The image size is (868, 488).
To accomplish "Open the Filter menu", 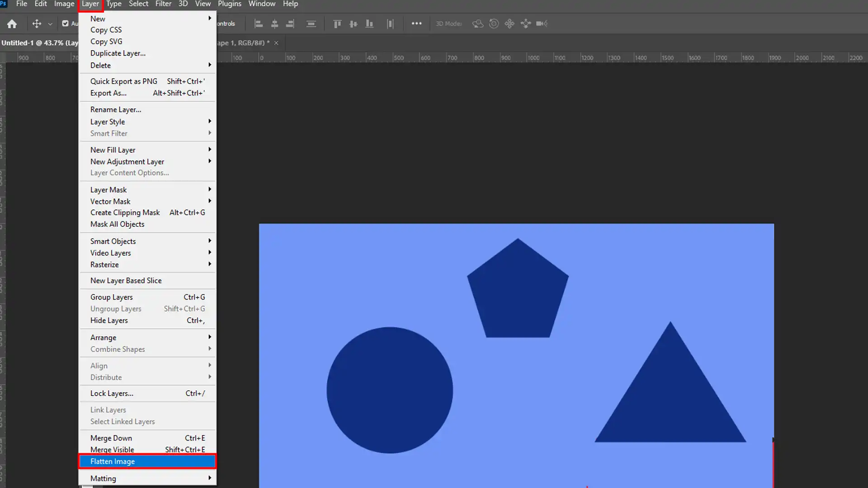I will click(163, 4).
